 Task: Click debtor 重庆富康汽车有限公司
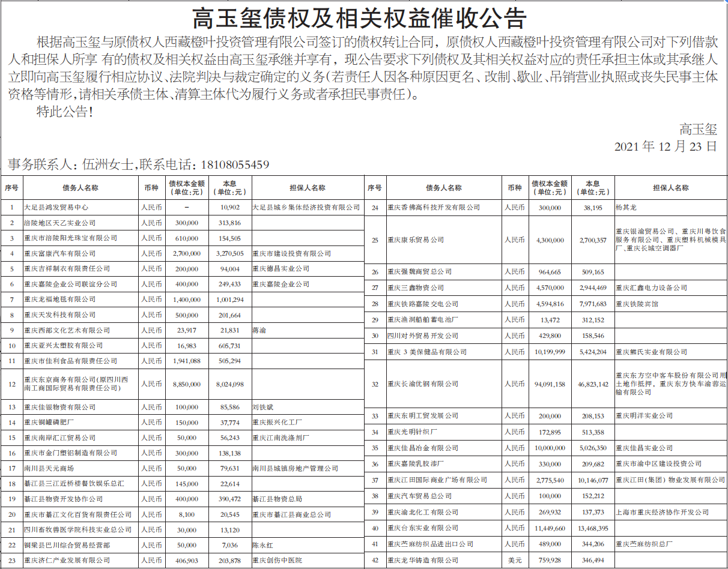coord(59,254)
